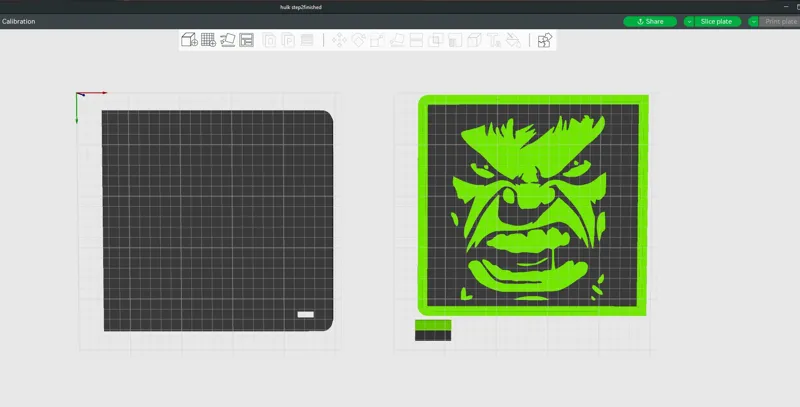Run the Auto orient tool
The width and height of the screenshot is (800, 407).
[228, 40]
